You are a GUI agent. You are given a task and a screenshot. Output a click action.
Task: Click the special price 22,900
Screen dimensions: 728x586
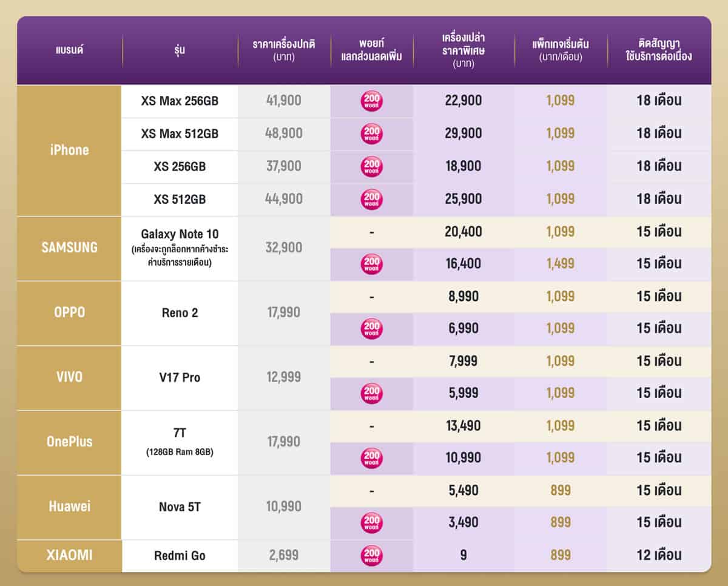pos(463,101)
